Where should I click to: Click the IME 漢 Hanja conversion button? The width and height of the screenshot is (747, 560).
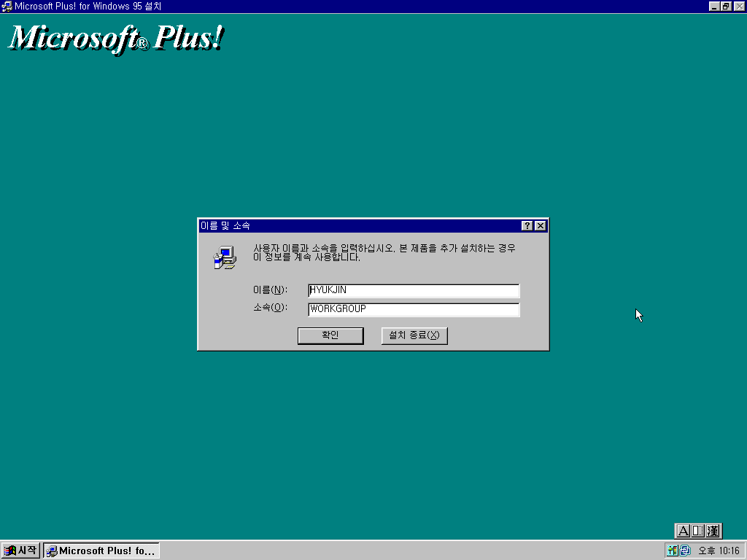coord(713,531)
